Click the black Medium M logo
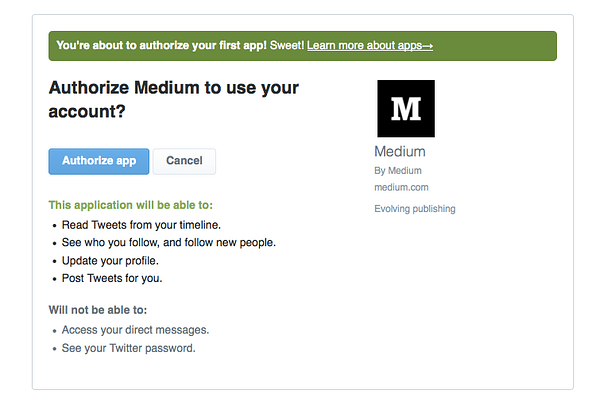This screenshot has height=405, width=600. [x=406, y=109]
